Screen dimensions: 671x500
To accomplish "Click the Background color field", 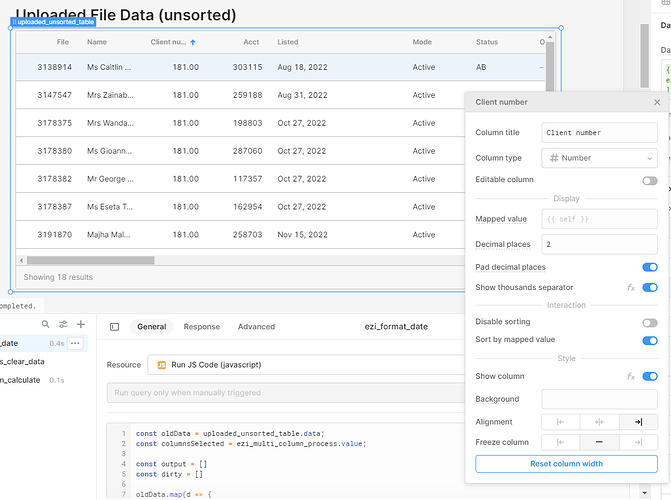I will (599, 399).
